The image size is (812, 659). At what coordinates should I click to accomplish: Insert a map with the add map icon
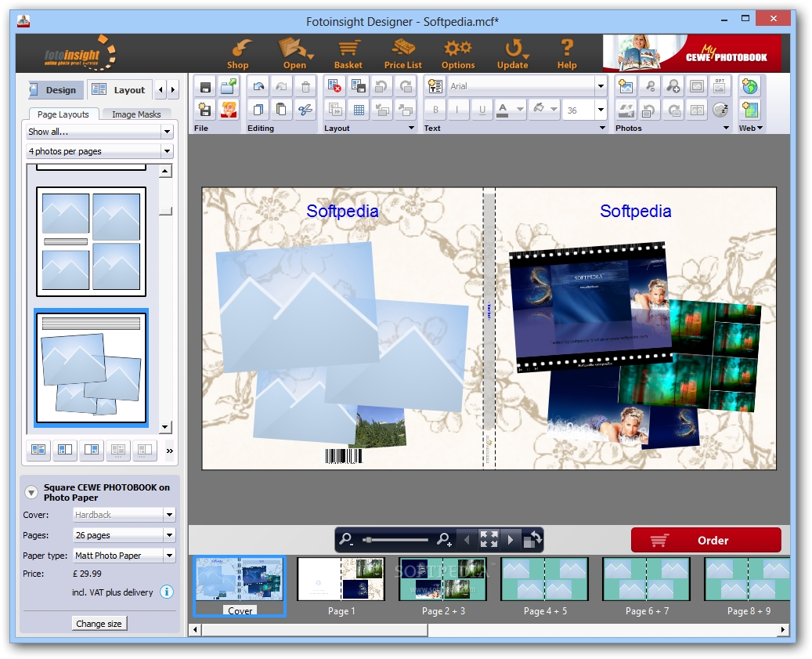pos(750,110)
